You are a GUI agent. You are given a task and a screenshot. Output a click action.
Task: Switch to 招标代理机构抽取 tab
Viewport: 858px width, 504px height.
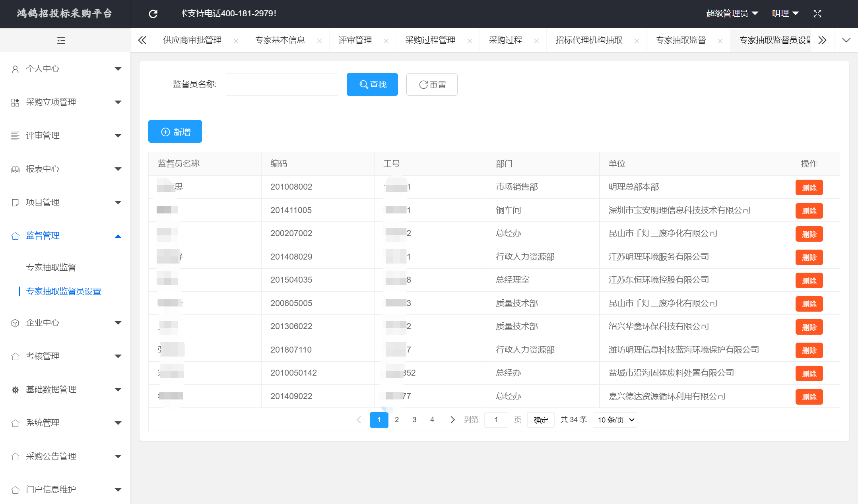pyautogui.click(x=589, y=40)
